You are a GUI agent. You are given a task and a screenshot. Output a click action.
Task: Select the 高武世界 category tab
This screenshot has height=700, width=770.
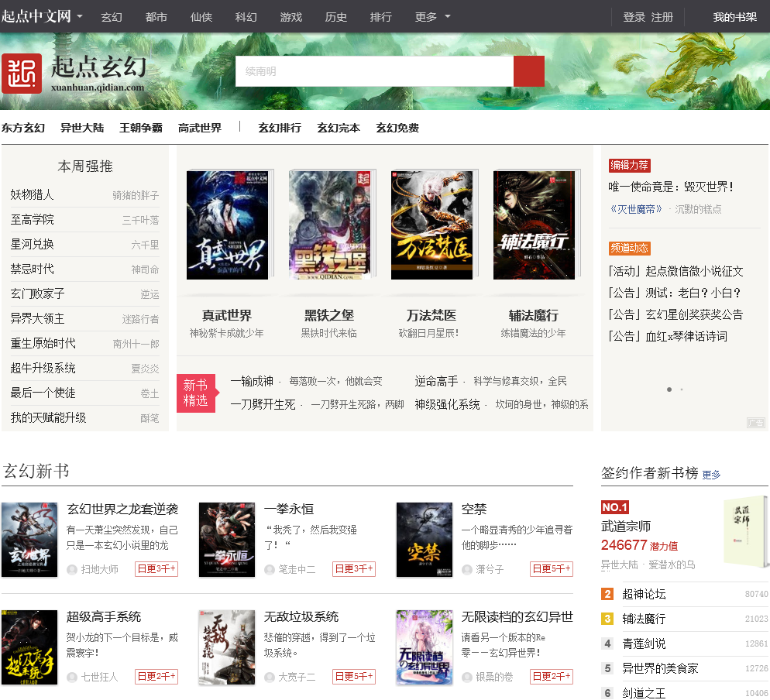pos(200,128)
